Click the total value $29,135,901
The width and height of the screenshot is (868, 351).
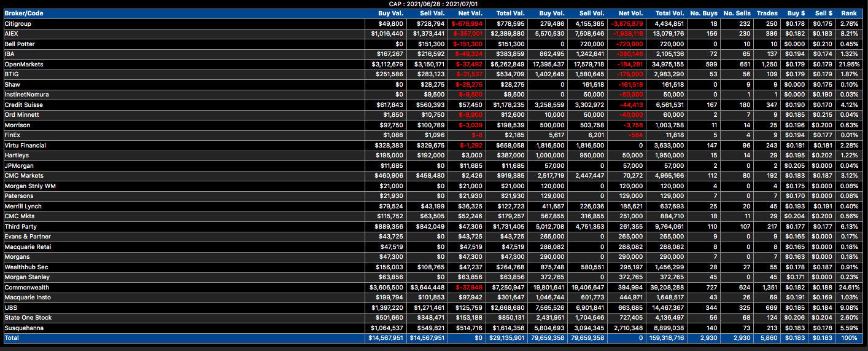506,338
